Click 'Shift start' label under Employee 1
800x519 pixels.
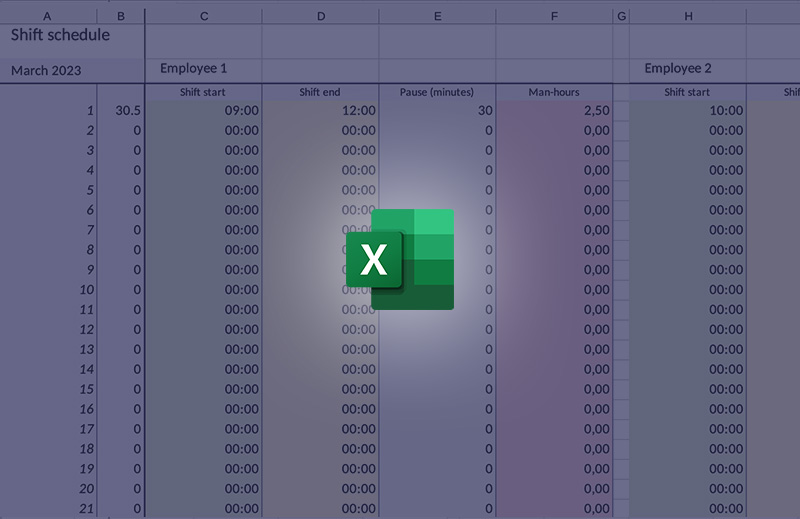tap(202, 92)
